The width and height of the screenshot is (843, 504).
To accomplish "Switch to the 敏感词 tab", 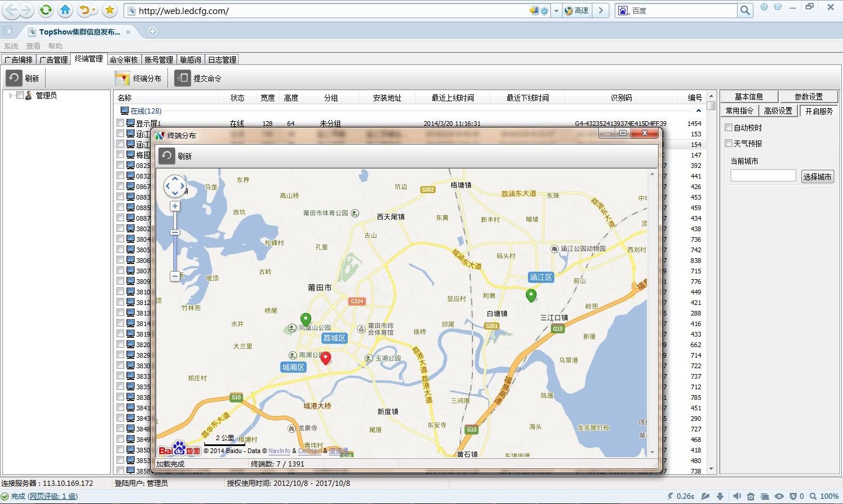I will pyautogui.click(x=191, y=60).
